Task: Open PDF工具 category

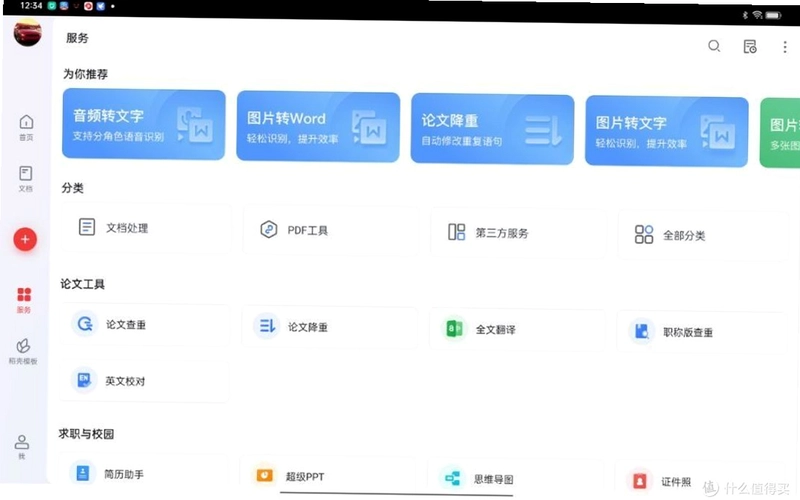Action: (330, 230)
